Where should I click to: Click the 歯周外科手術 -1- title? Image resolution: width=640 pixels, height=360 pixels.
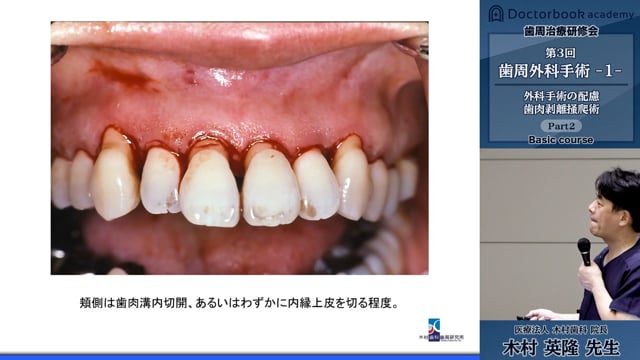(x=560, y=71)
